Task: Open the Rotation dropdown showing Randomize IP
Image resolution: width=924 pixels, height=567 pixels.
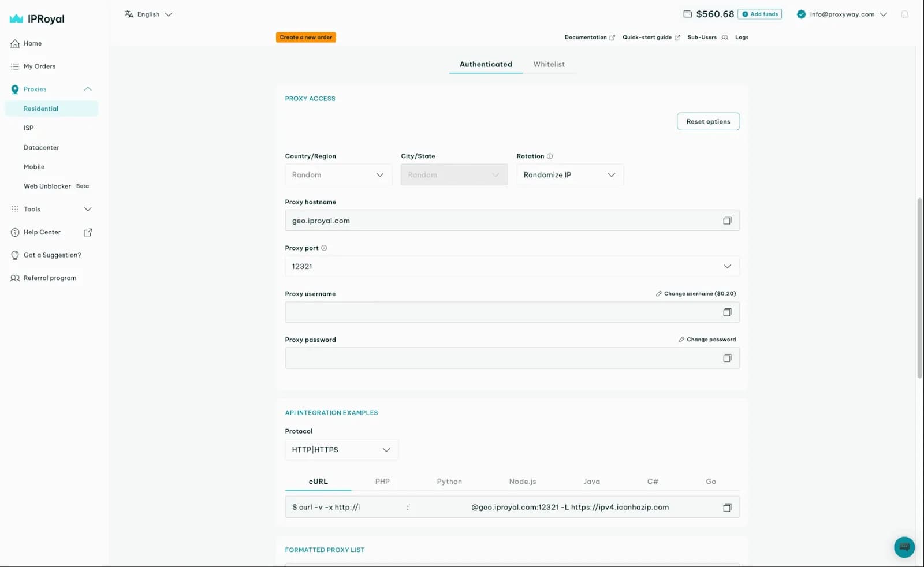Action: pyautogui.click(x=569, y=174)
